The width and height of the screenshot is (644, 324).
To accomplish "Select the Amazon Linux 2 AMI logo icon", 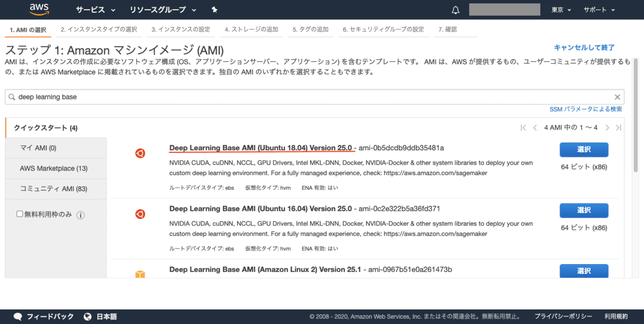I will click(140, 275).
